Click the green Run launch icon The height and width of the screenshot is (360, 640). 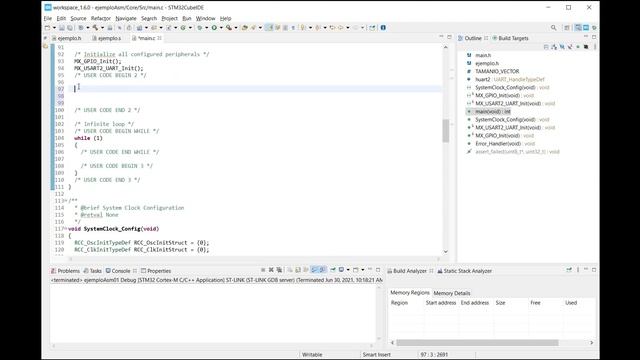click(x=214, y=28)
